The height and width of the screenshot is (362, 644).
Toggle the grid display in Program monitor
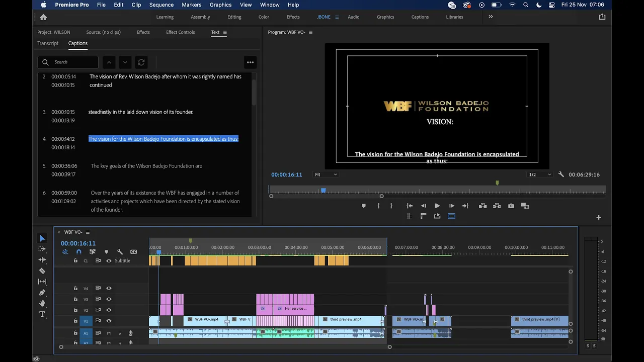tap(409, 216)
